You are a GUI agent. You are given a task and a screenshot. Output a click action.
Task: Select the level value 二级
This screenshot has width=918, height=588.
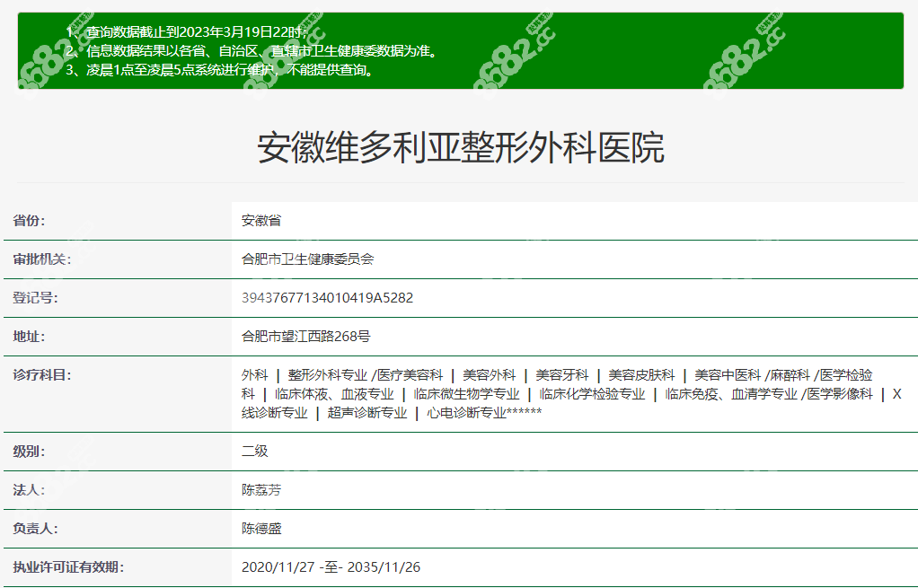click(255, 451)
